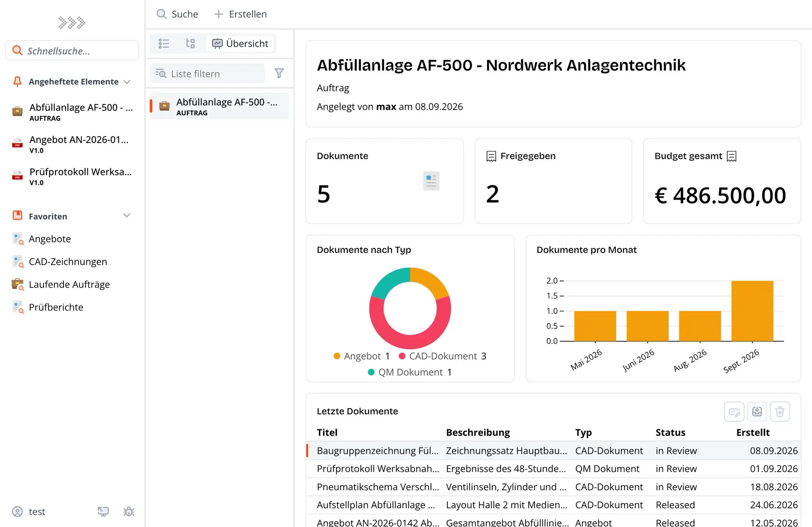Select Pneumatikschema Verschl row
The image size is (812, 527).
click(x=553, y=487)
